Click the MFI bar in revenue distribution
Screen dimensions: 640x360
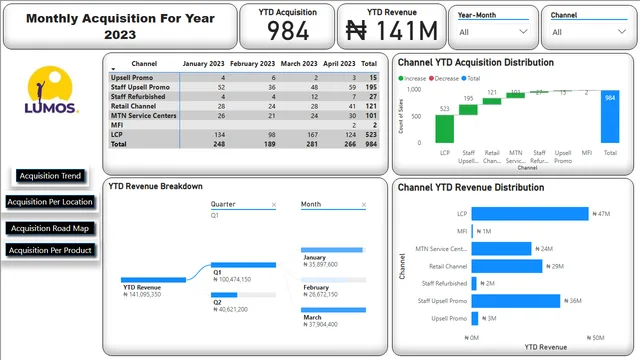(472, 231)
